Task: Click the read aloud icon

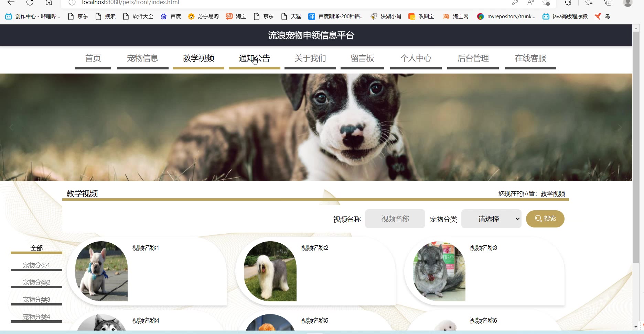Action: (530, 2)
